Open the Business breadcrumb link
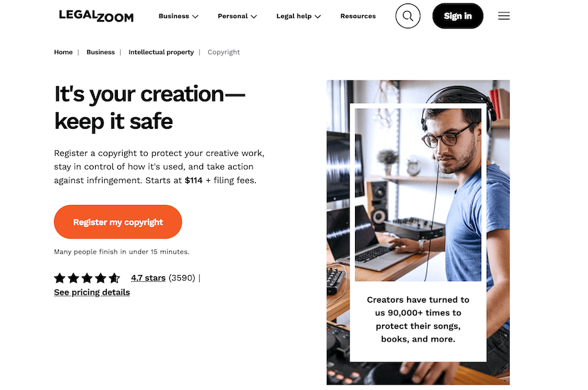Viewport: 588px width, 390px height. point(101,52)
